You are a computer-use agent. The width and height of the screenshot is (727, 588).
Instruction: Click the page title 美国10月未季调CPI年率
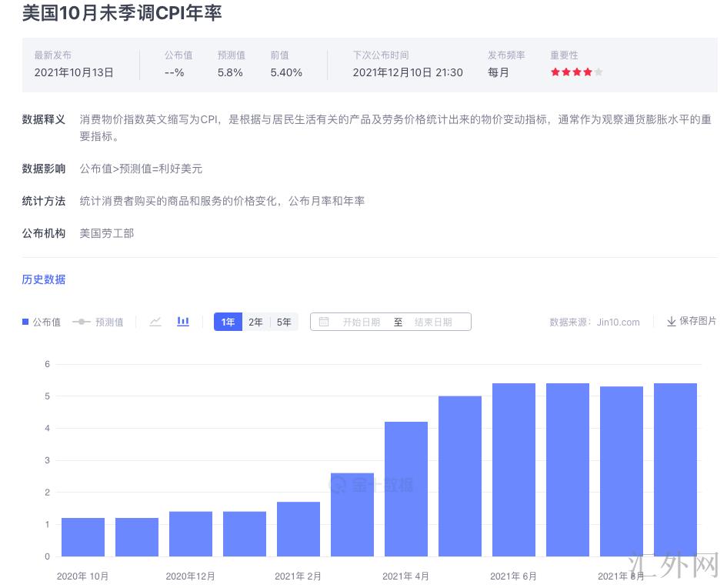(x=122, y=13)
